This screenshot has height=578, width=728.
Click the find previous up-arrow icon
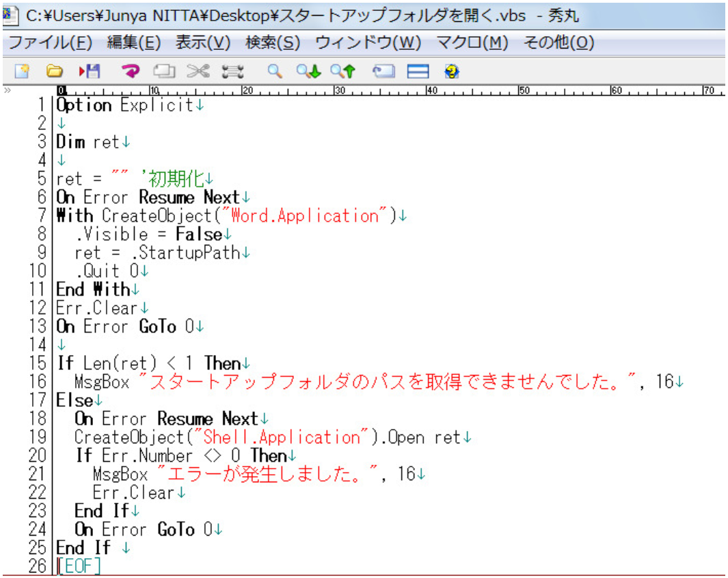(x=343, y=71)
